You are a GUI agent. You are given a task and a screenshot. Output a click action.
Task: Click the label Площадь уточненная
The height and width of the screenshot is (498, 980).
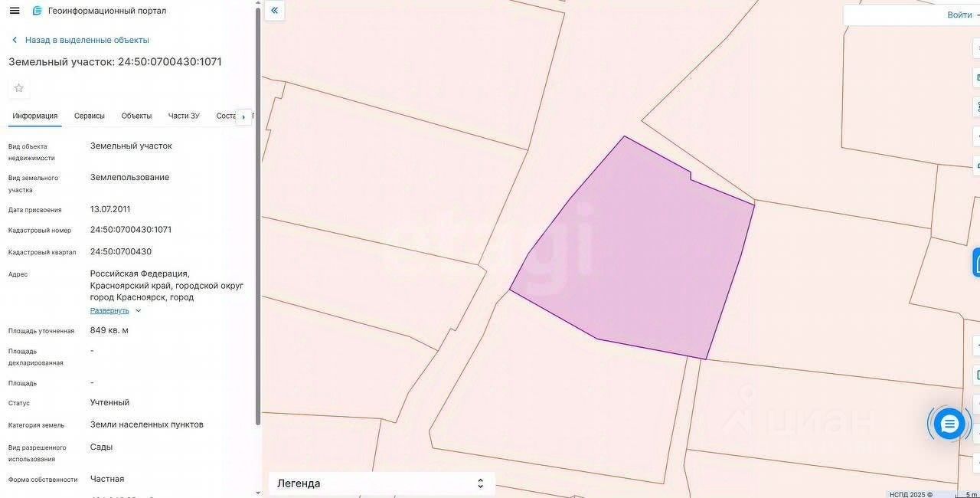(x=41, y=331)
